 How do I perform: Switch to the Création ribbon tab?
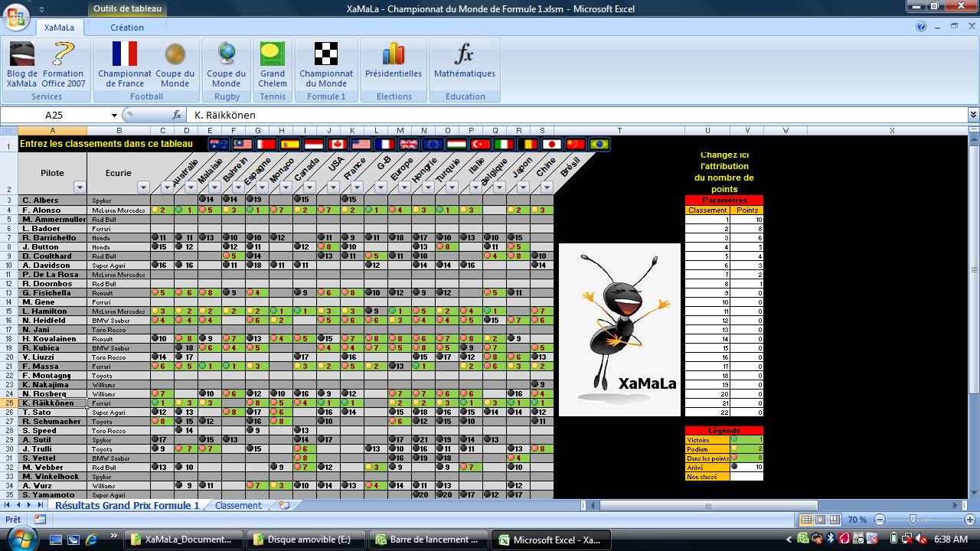tap(127, 28)
